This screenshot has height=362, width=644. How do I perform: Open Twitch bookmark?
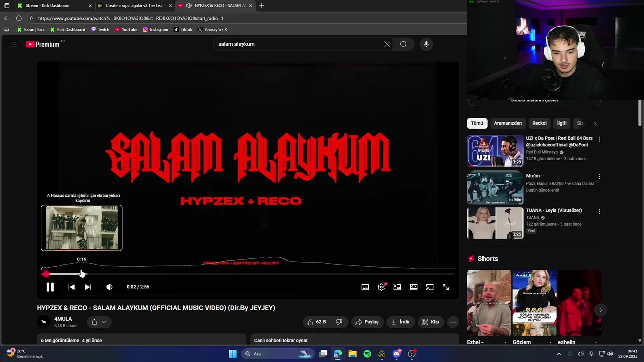[x=100, y=30]
